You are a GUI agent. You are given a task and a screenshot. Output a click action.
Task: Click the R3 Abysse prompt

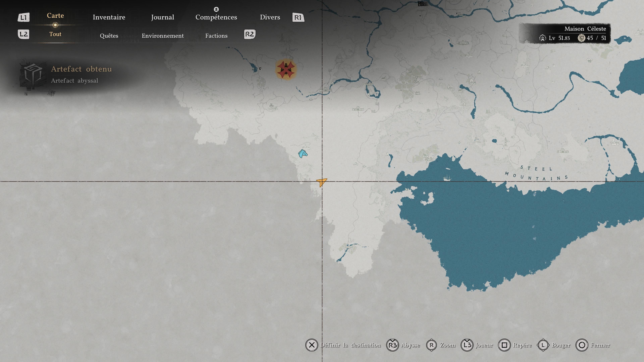click(403, 345)
